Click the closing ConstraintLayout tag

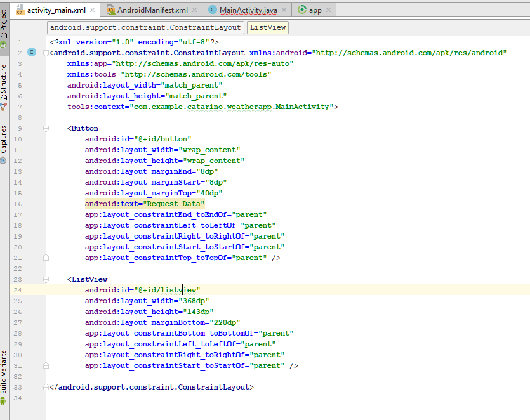(x=152, y=387)
